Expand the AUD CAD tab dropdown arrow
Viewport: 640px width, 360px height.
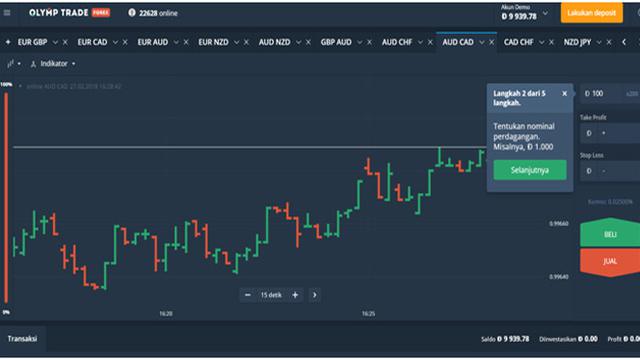482,42
